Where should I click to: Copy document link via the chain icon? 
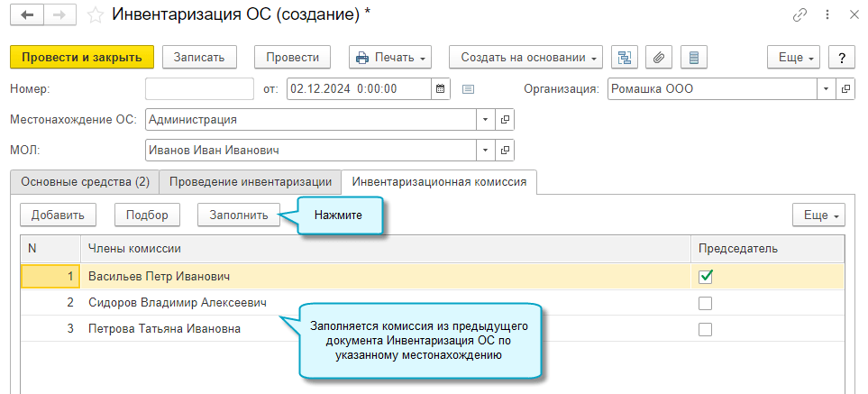pos(799,15)
